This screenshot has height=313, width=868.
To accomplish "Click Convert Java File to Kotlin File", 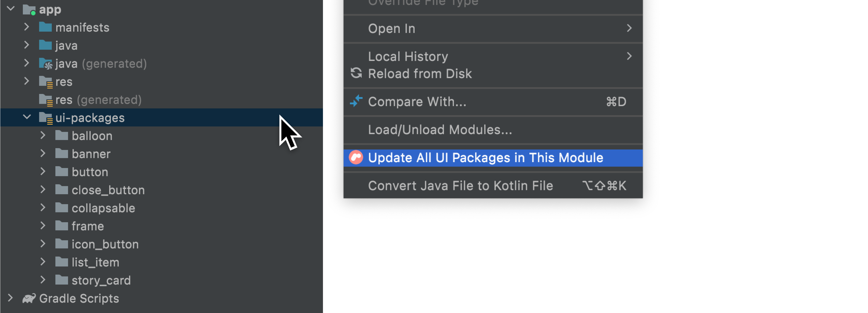I will pos(461,185).
